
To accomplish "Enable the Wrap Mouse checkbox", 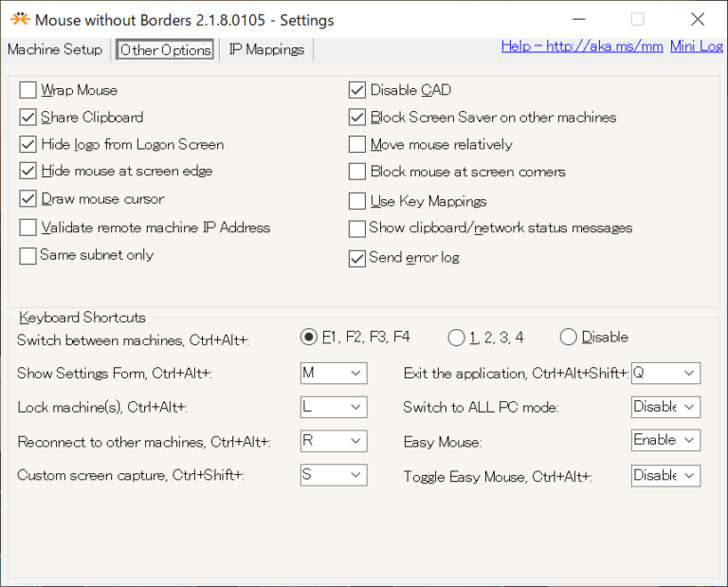I will coord(28,90).
